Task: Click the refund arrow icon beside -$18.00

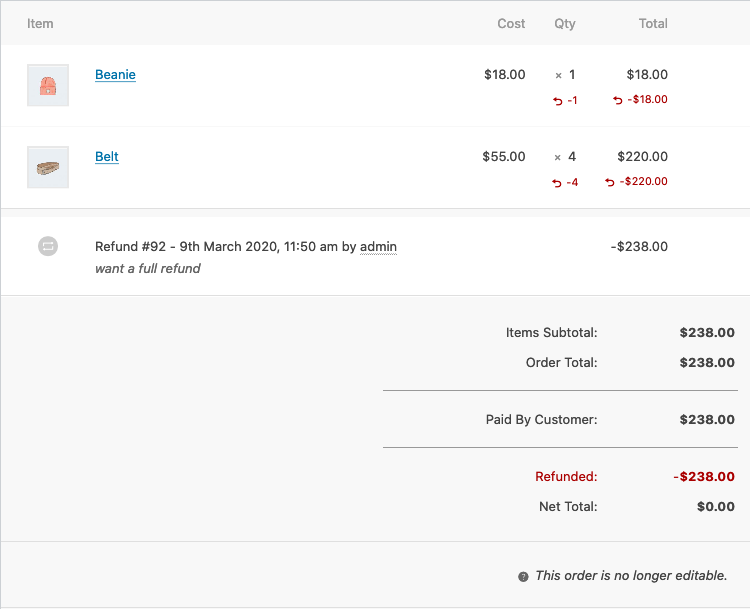Action: pos(617,100)
